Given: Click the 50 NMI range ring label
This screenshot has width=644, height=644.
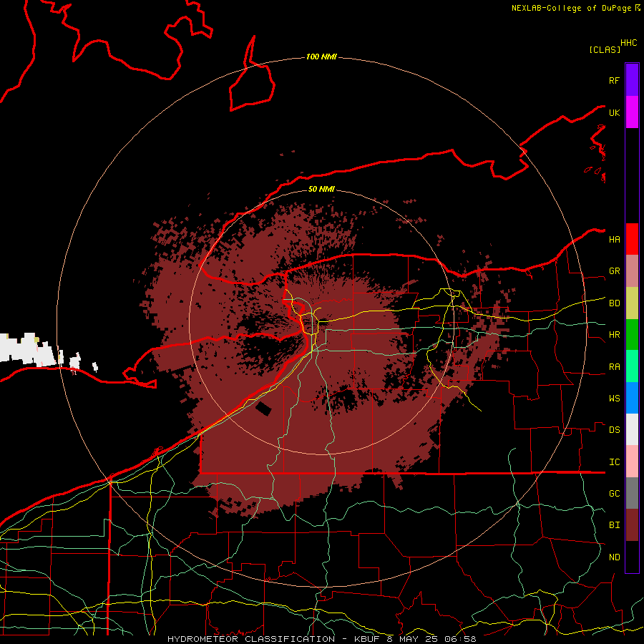Looking at the screenshot, I should [321, 189].
